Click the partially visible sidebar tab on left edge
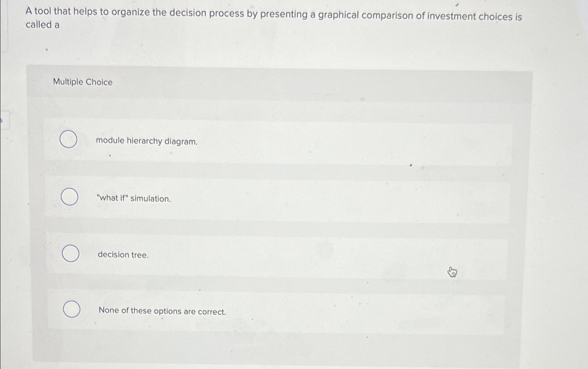588x369 pixels. tap(3, 120)
